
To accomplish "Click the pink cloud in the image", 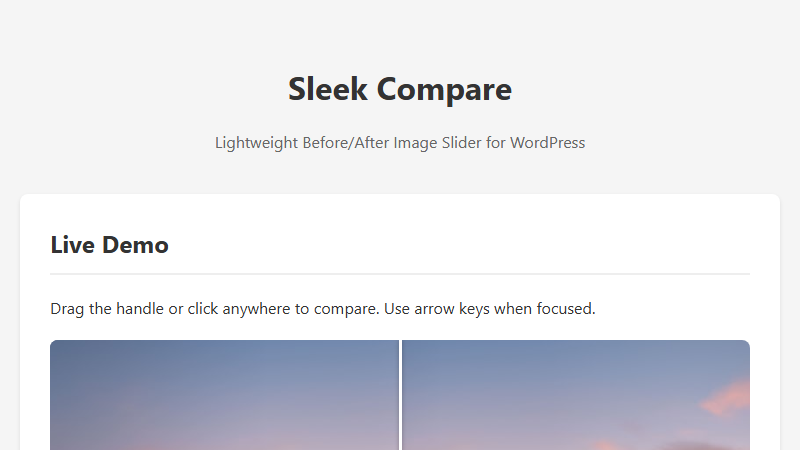I will 724,397.
